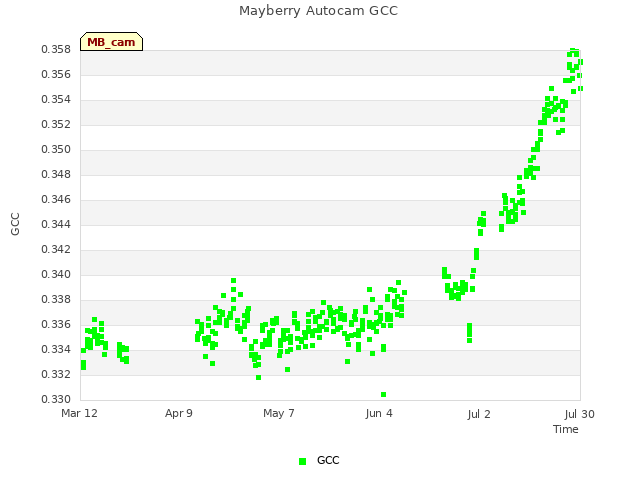Image resolution: width=640 pixels, height=480 pixels.
Task: Click the 0.338 y-axis value
Action: coord(56,300)
